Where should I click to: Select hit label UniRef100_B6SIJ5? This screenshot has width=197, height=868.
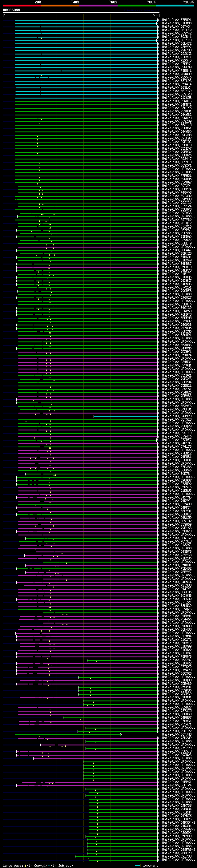pos(176,125)
